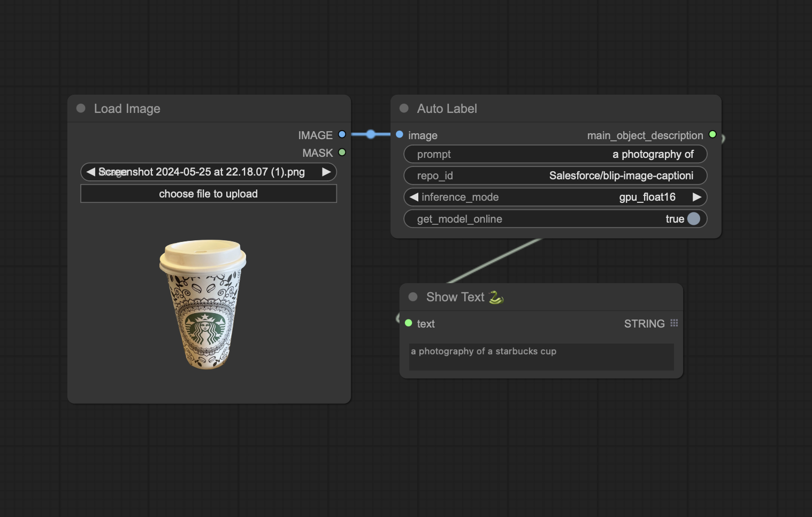This screenshot has width=812, height=517.
Task: Select the Auto Label node title
Action: tap(447, 109)
